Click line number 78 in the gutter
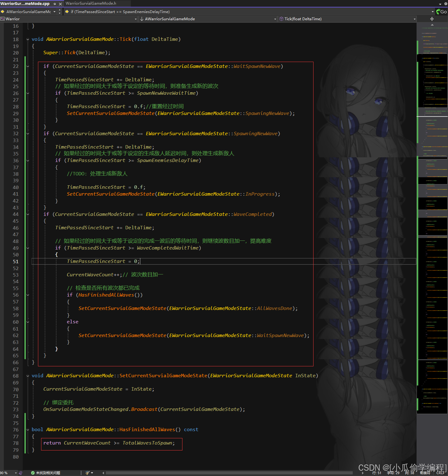The height and width of the screenshot is (476, 448). [16, 443]
